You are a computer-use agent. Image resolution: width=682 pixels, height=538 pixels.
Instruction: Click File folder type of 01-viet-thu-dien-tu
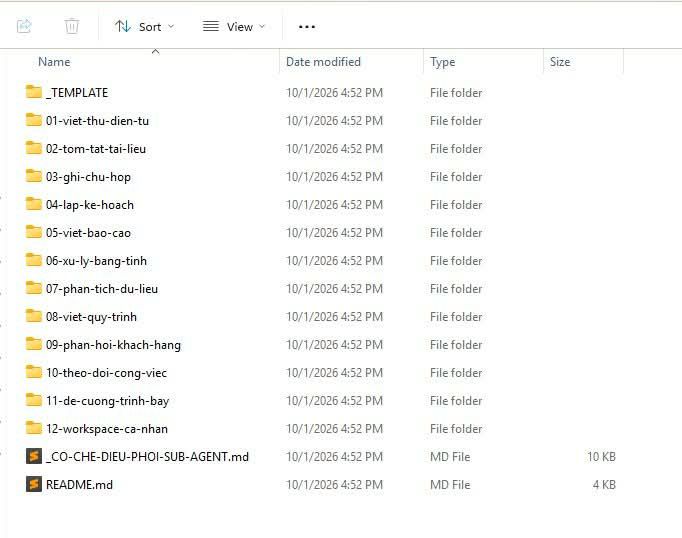[456, 120]
